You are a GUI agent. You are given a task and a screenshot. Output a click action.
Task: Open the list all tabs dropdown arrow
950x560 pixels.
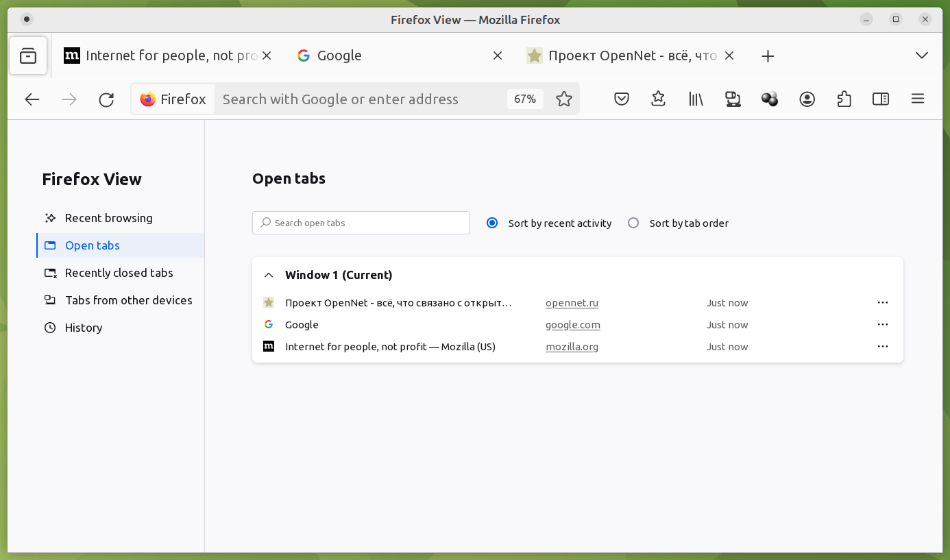click(922, 56)
